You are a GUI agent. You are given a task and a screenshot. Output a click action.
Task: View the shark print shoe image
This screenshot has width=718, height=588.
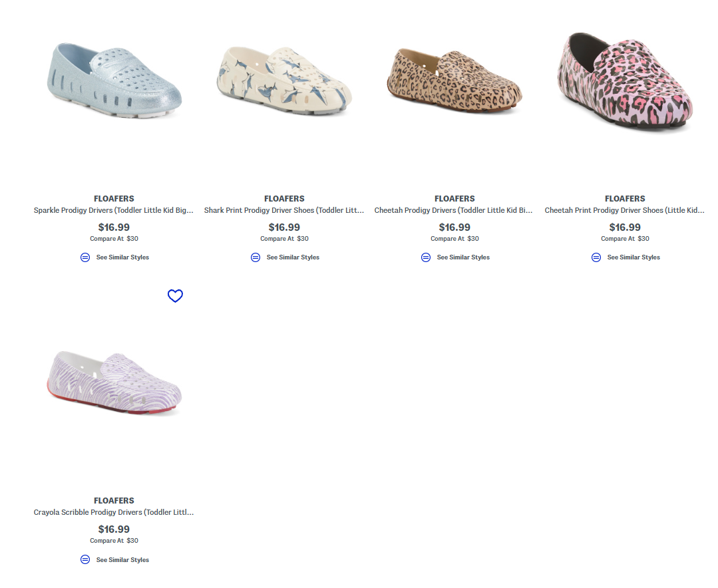(284, 82)
